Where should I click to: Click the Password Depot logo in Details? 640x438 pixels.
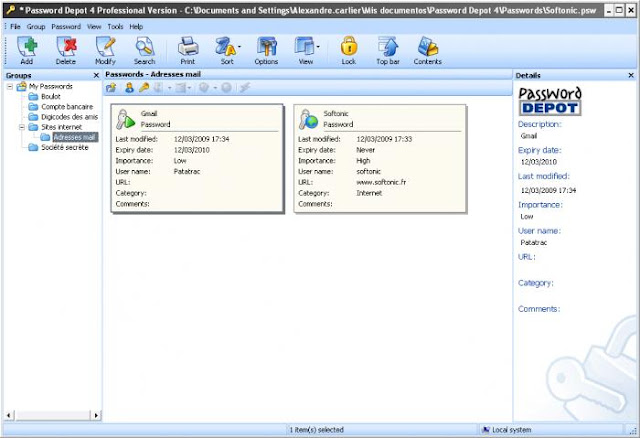tap(550, 101)
